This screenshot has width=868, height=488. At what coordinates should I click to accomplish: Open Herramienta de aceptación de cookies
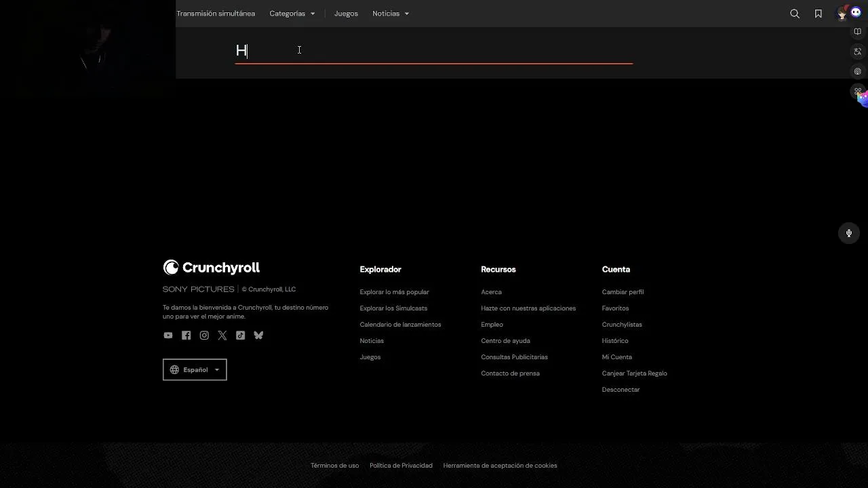coord(500,466)
